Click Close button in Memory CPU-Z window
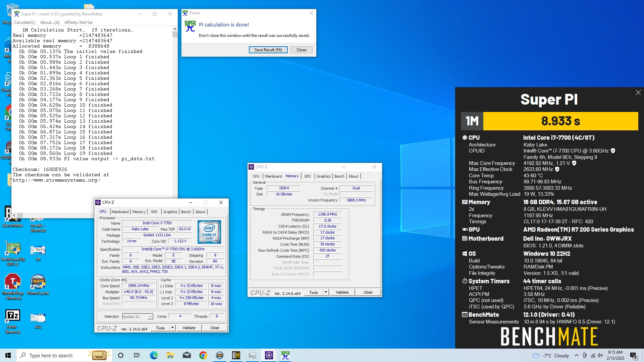Image resolution: width=644 pixels, height=362 pixels. pyautogui.click(x=368, y=292)
